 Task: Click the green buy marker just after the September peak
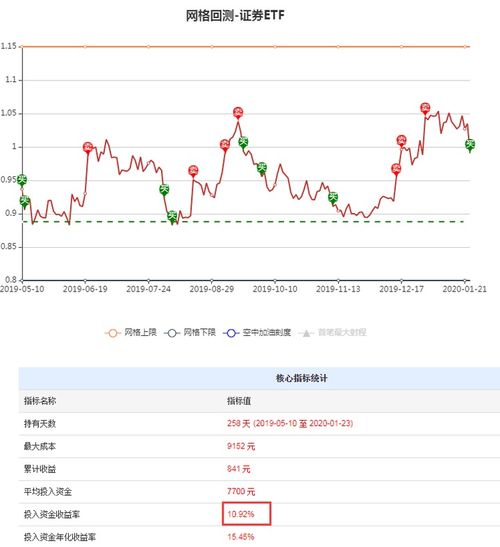pos(243,142)
